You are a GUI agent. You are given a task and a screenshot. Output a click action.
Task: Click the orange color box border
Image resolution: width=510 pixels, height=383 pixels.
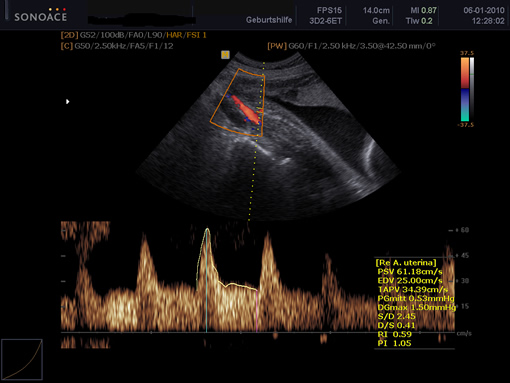238,102
